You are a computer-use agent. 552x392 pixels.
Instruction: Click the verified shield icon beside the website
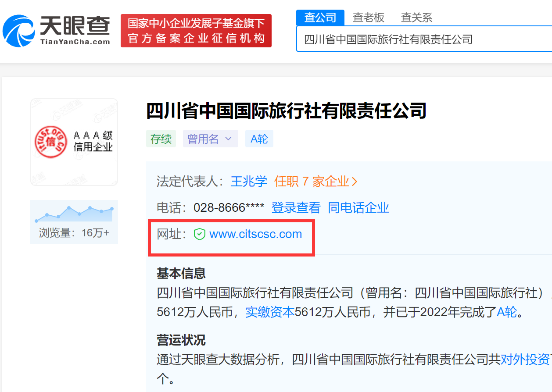click(200, 234)
